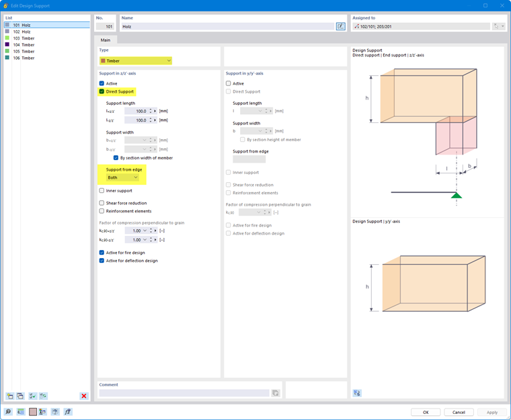Select list item 103 Timber
Image resolution: width=511 pixels, height=420 pixels.
47,38
